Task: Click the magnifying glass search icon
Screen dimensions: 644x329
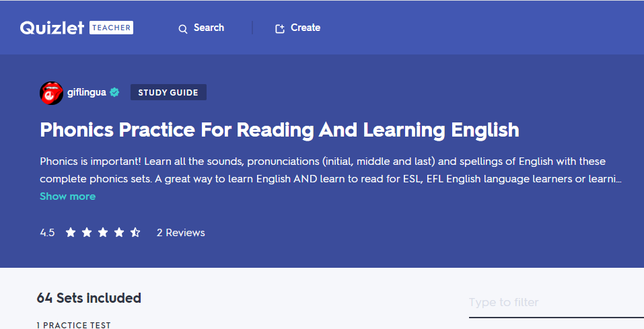Action: pos(183,28)
